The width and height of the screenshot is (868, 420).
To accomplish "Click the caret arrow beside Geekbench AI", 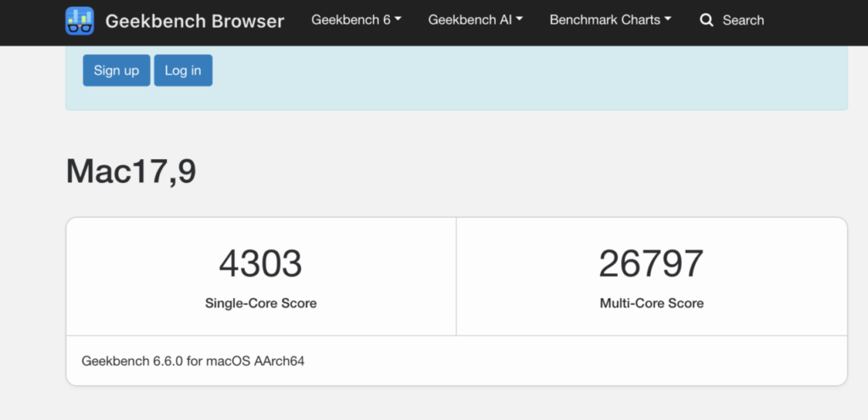I will click(520, 19).
